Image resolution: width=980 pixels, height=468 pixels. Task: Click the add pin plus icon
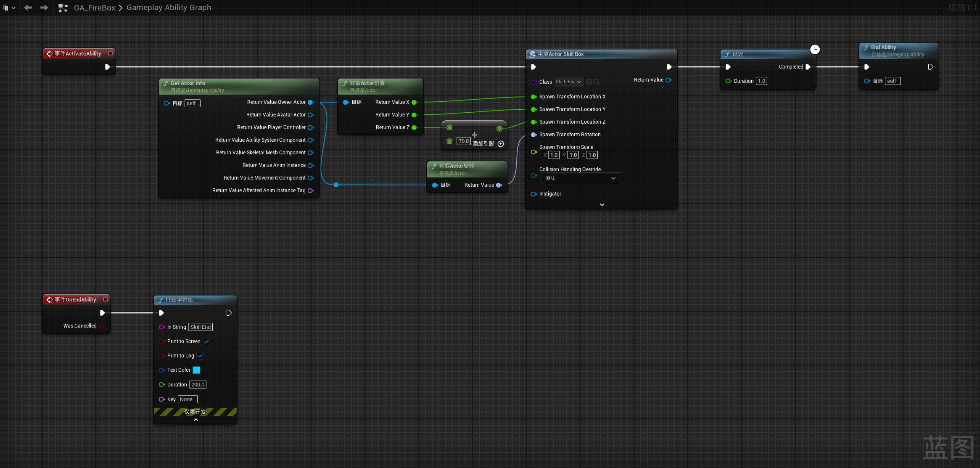point(501,144)
